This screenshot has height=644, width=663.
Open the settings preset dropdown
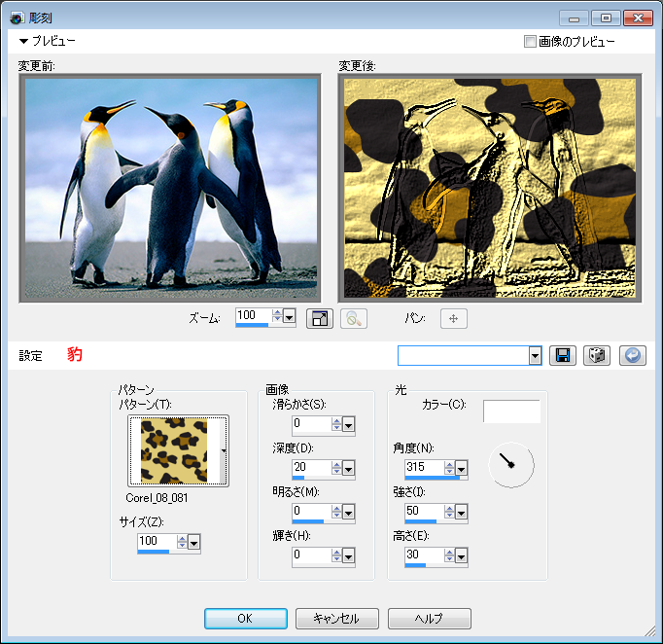coord(535,356)
